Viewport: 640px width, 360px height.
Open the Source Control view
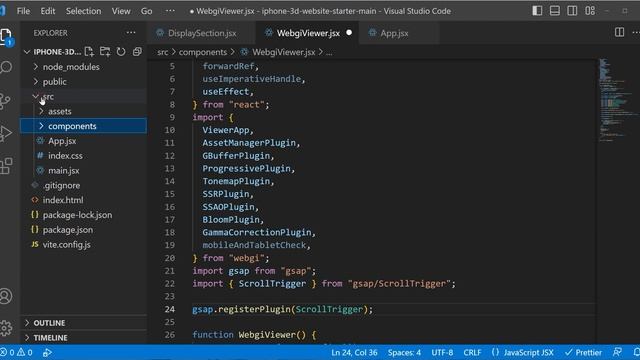coord(5,101)
